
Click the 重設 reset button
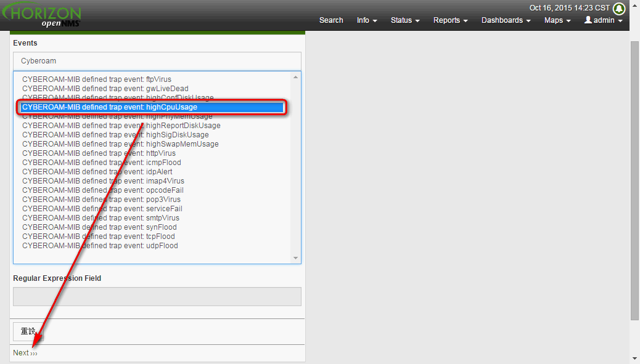pyautogui.click(x=28, y=331)
